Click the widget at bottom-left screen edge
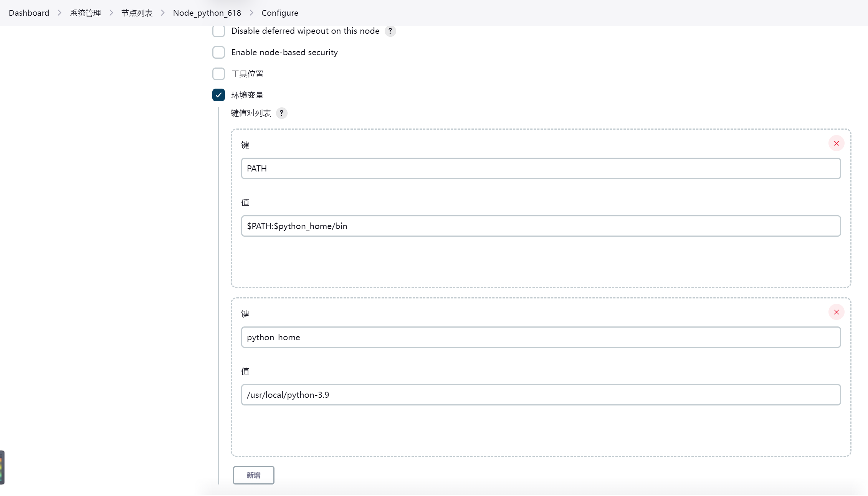This screenshot has width=868, height=496. (2, 467)
